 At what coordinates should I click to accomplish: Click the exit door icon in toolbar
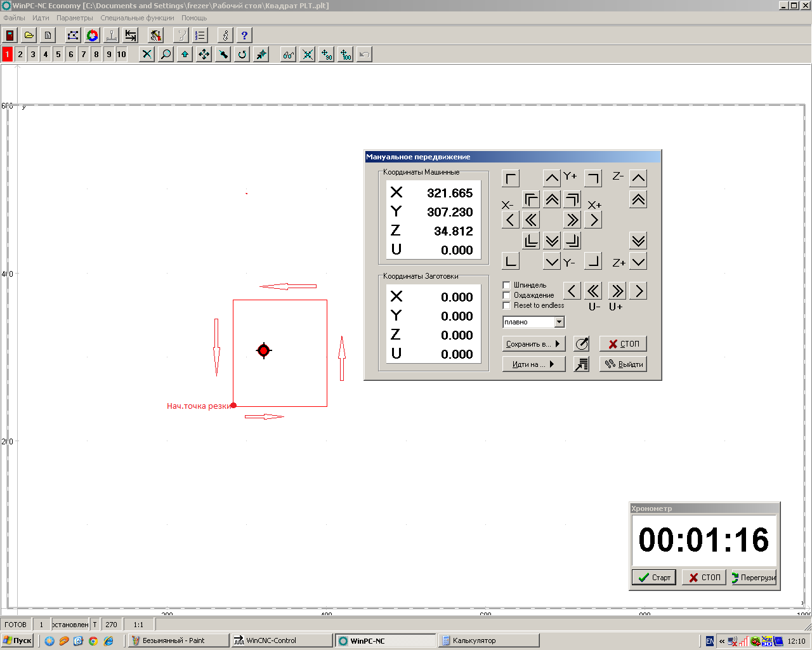10,36
